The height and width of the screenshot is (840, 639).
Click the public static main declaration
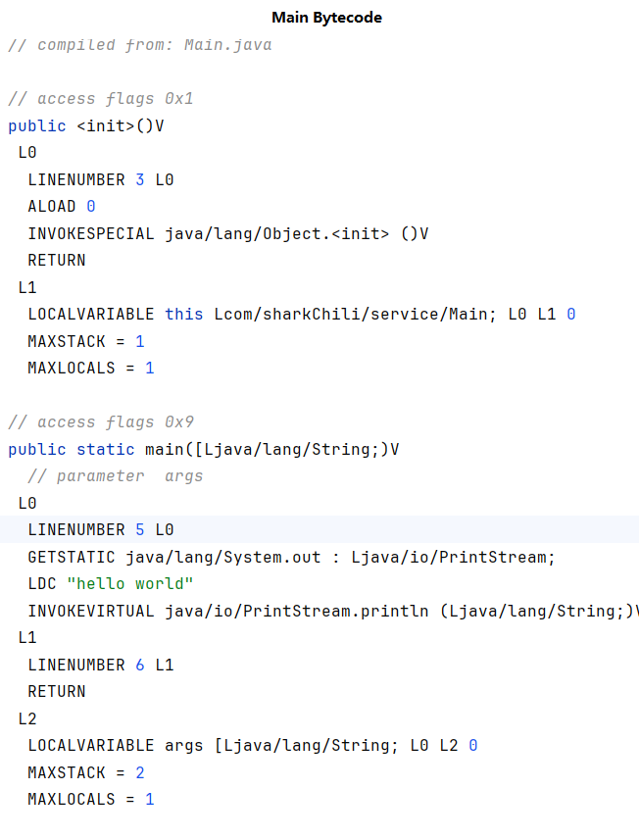(203, 449)
